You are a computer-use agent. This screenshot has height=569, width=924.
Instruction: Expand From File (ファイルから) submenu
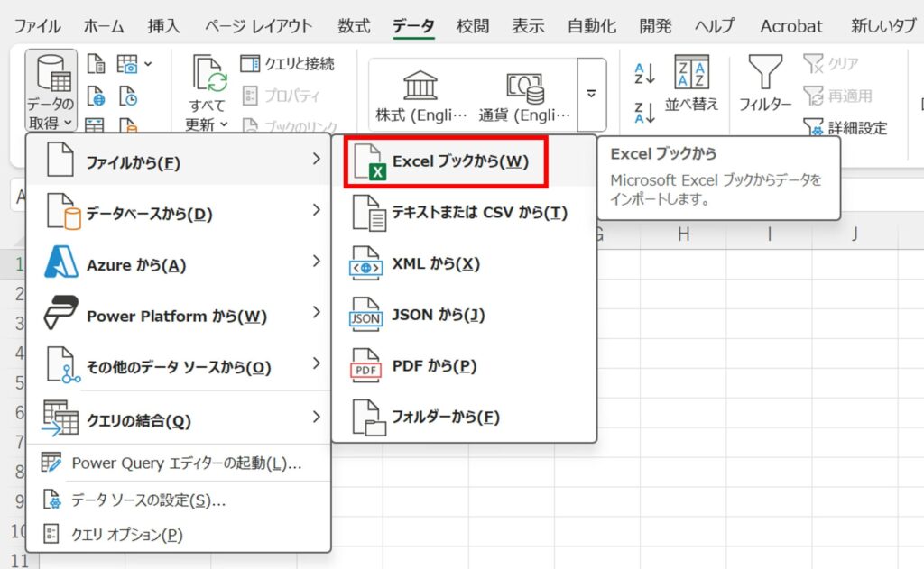click(x=179, y=161)
